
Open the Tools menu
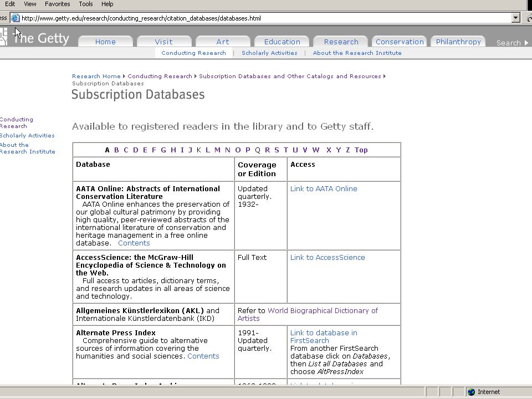tap(85, 4)
